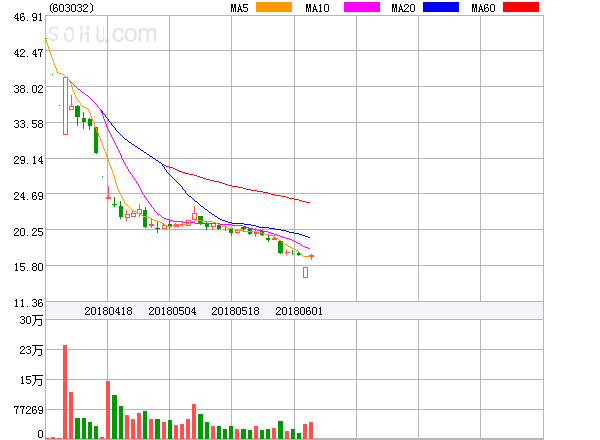The image size is (600, 440).
Task: Click the 11.36 price axis value
Action: (28, 303)
